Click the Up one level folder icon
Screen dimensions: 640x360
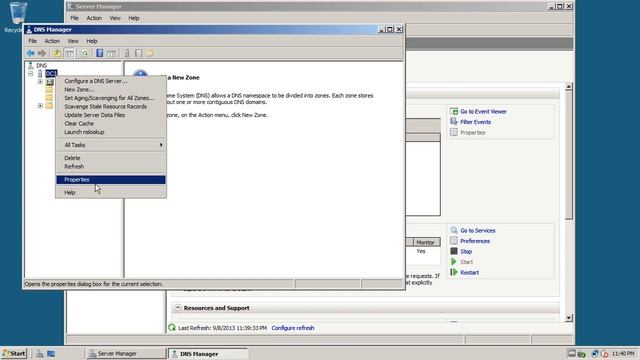click(x=57, y=53)
